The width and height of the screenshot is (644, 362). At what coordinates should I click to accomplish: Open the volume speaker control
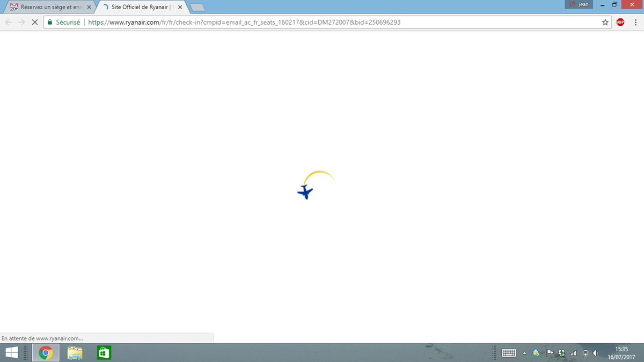point(596,353)
